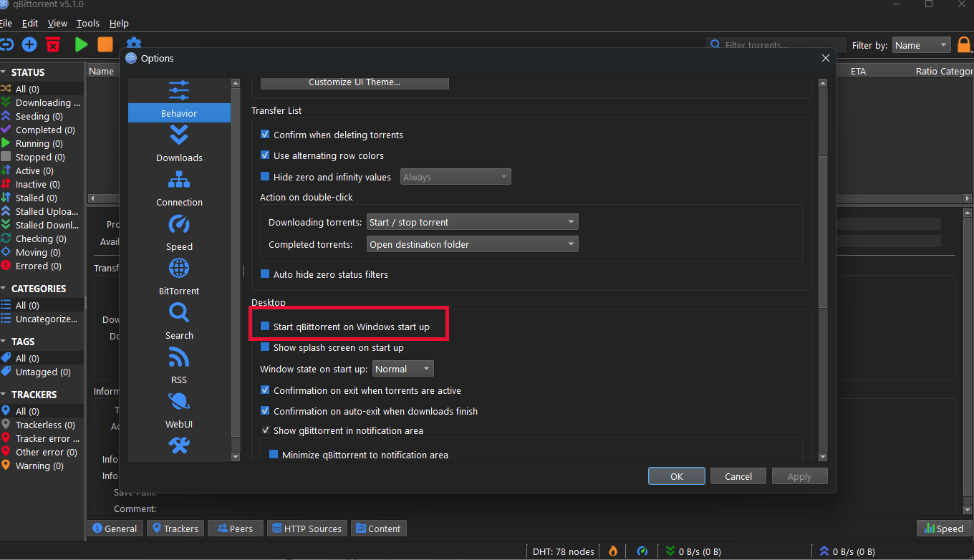Viewport: 974px width, 560px height.
Task: Click the Speed button at bottom right
Action: (x=944, y=528)
